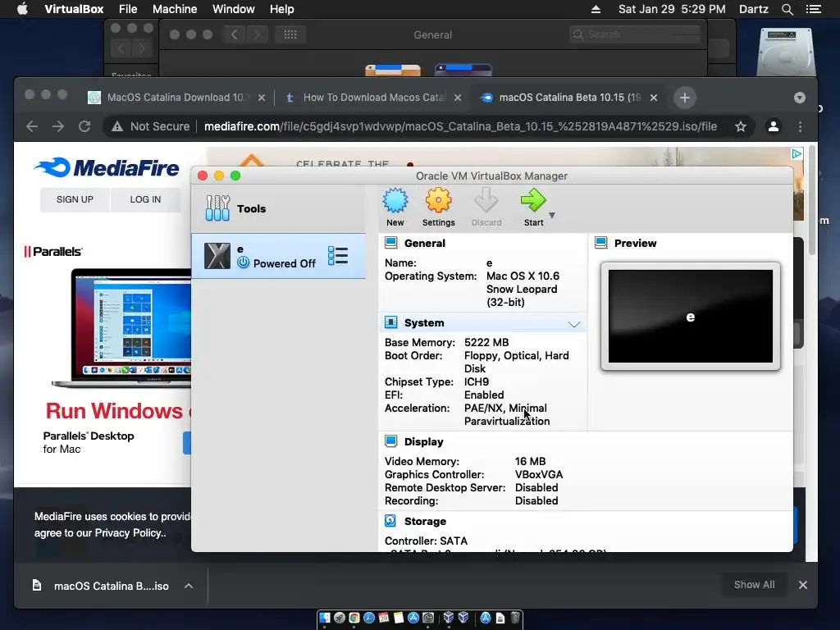Reload the MediaFire page
The image size is (840, 630).
click(84, 126)
